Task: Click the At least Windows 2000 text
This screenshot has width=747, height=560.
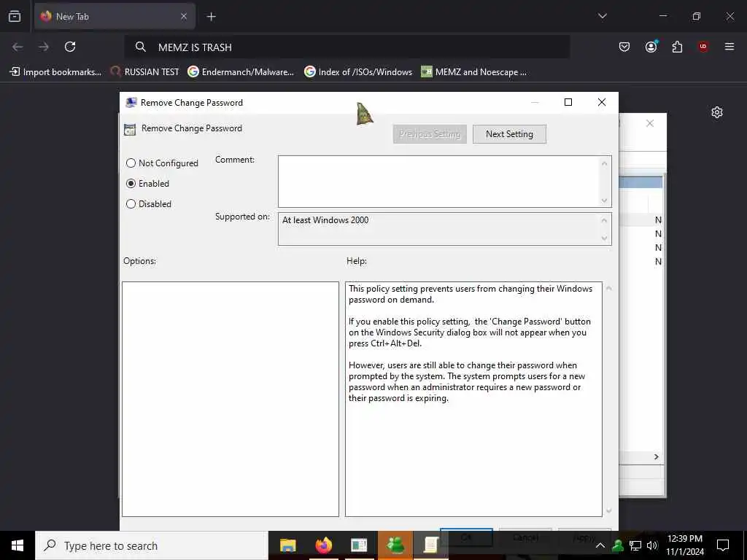Action: point(325,220)
